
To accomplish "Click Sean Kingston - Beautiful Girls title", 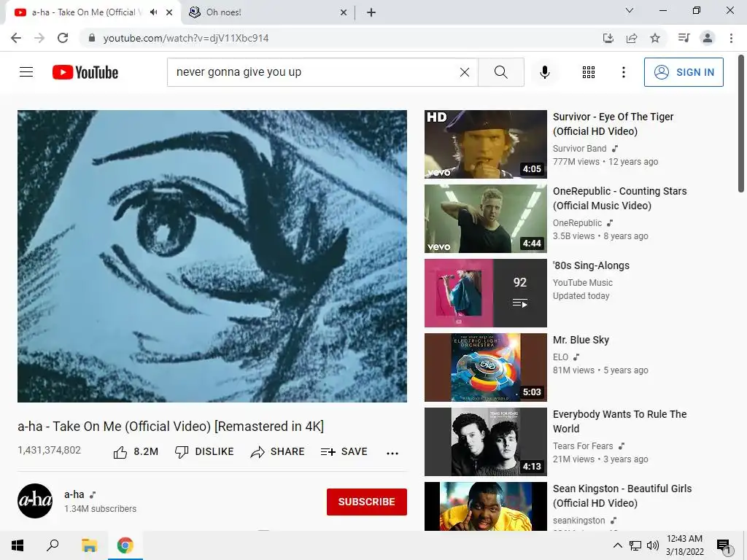I will [622, 496].
